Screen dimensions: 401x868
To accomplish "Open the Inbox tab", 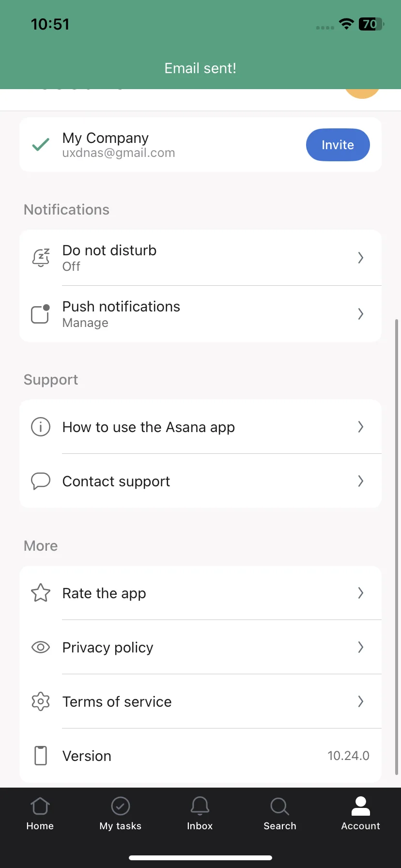I will click(x=200, y=814).
